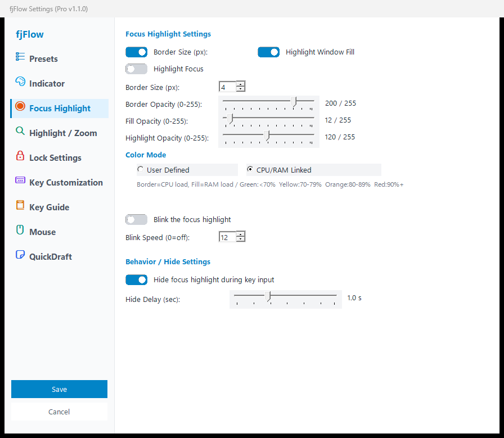Image resolution: width=504 pixels, height=438 pixels.
Task: Click the Presets list icon
Action: coord(20,57)
